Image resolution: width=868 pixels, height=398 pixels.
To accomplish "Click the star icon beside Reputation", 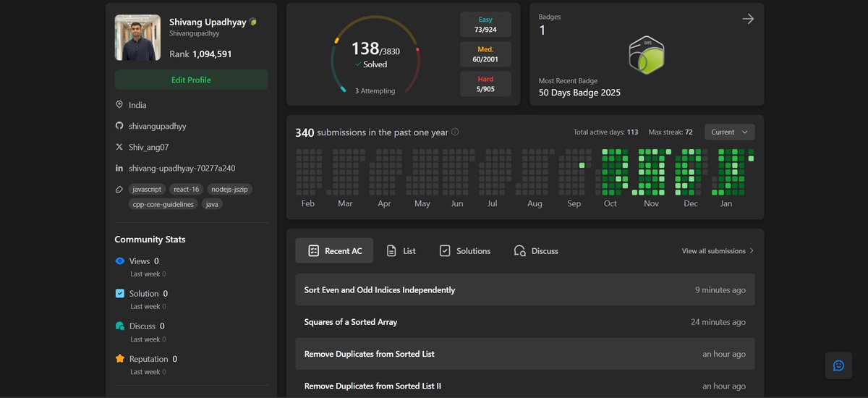I will click(120, 359).
